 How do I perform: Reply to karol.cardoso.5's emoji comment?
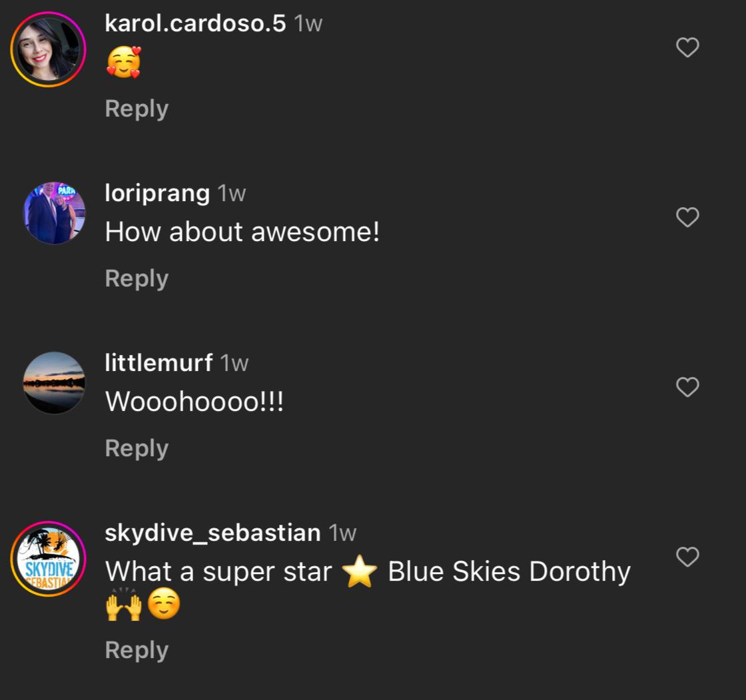pos(137,109)
